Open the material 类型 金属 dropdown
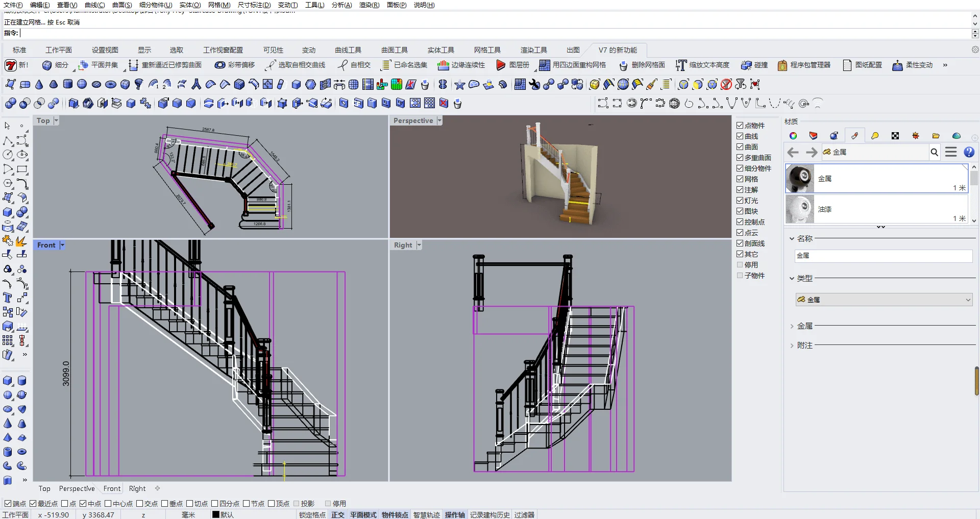The image size is (980, 519). tap(884, 300)
